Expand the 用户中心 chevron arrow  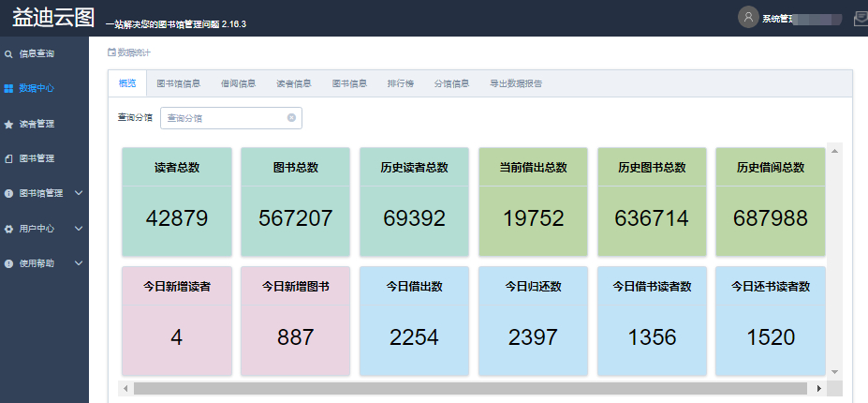[79, 229]
